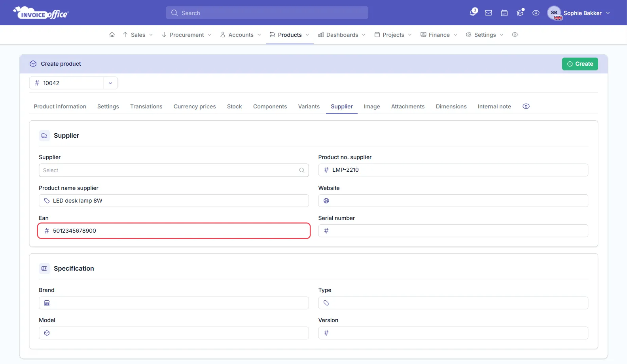Image resolution: width=627 pixels, height=364 pixels.
Task: Click the Supplier section truck icon
Action: click(x=44, y=135)
